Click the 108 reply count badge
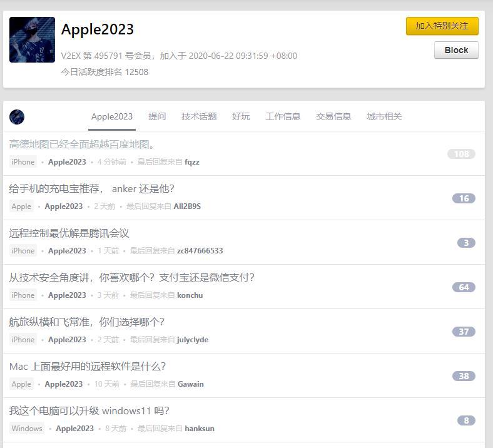This screenshot has height=448, width=493. (x=461, y=154)
